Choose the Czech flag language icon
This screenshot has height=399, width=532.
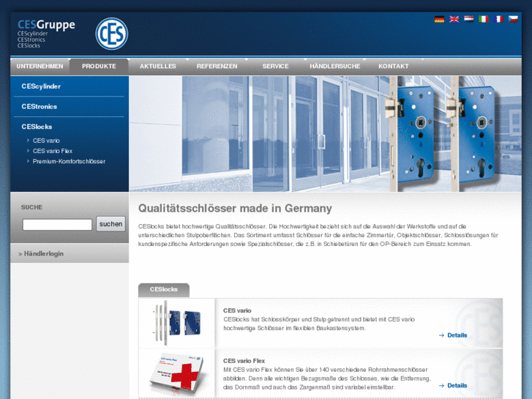pyautogui.click(x=513, y=19)
